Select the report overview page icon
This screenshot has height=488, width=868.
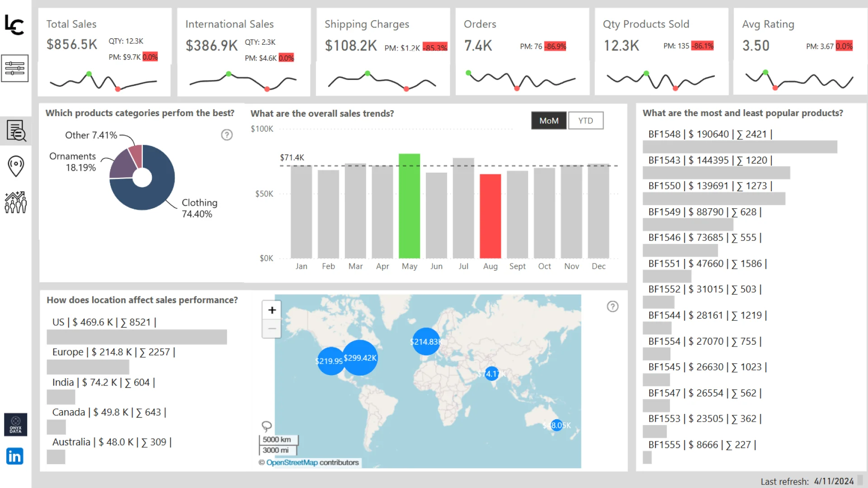pyautogui.click(x=16, y=131)
